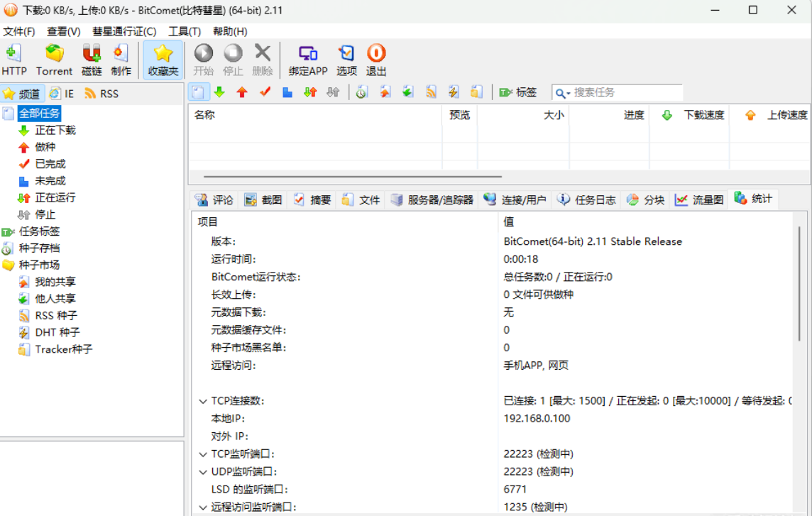The height and width of the screenshot is (516, 812).
Task: Switch to the 文件 detail tab
Action: click(361, 200)
